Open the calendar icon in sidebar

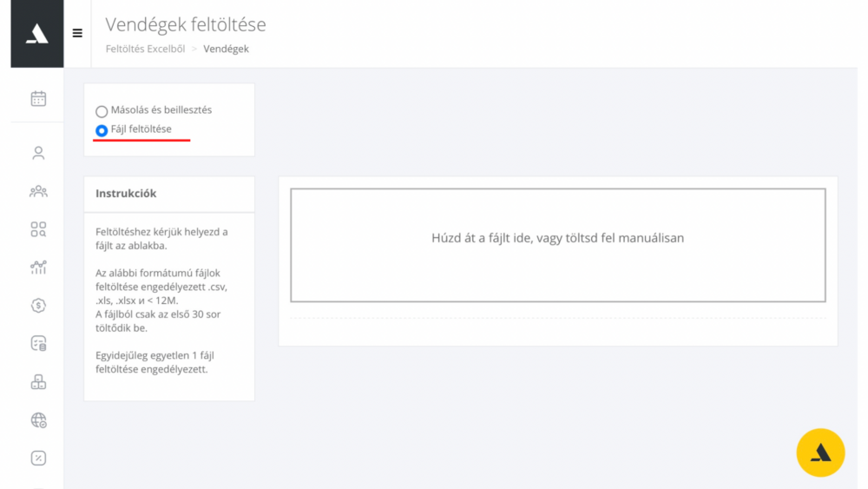tap(38, 98)
